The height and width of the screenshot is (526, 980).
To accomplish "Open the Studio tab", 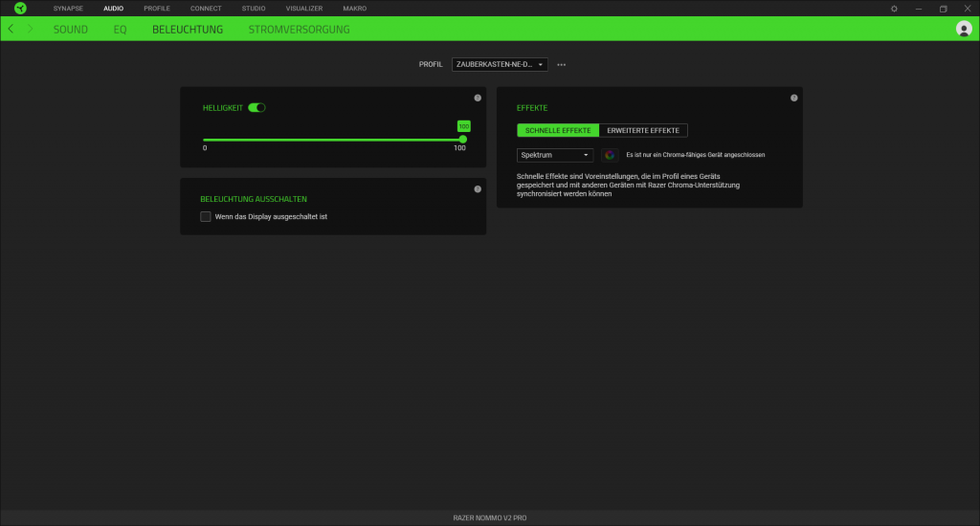I will (x=253, y=9).
